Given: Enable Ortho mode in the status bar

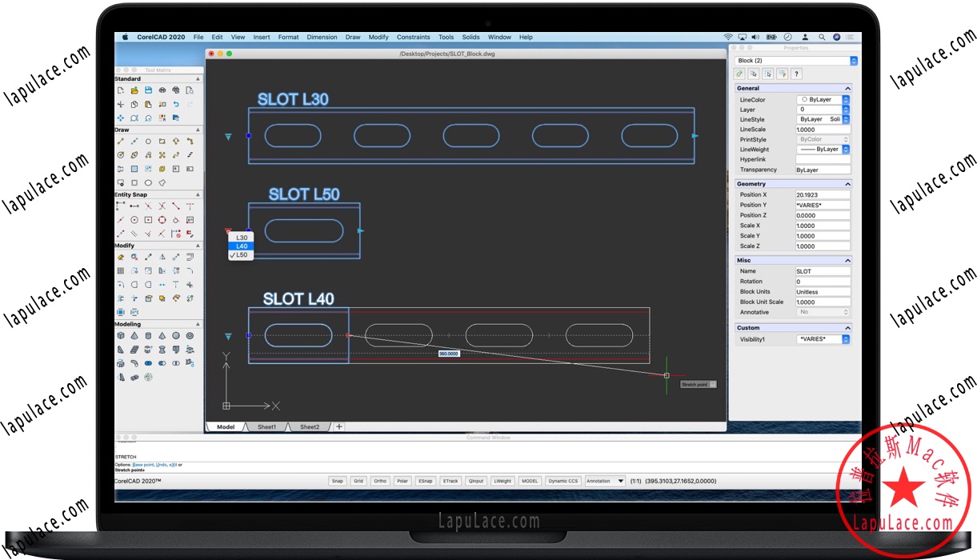Looking at the screenshot, I should click(x=380, y=481).
